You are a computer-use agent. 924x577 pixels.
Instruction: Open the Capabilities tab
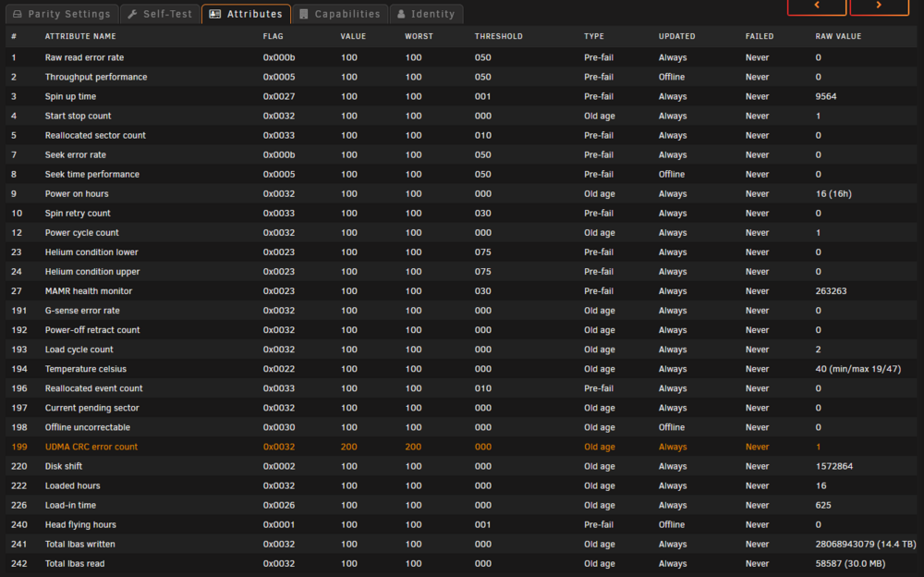coord(340,14)
